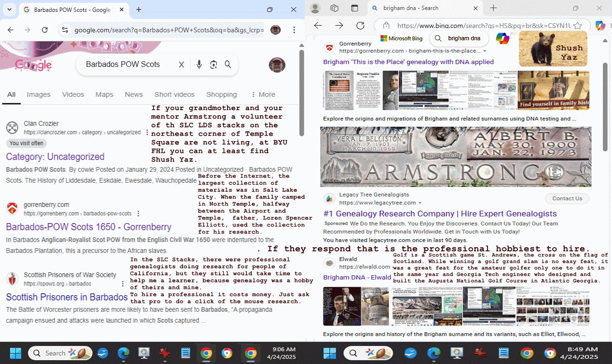
Task: Click the Scottish Prisoners of War Society favicon
Action: click(12, 279)
